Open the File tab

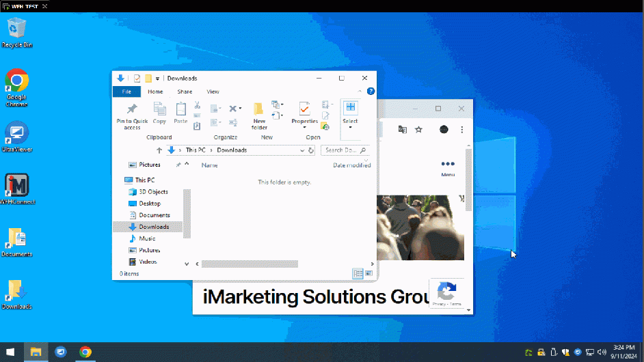pyautogui.click(x=126, y=92)
